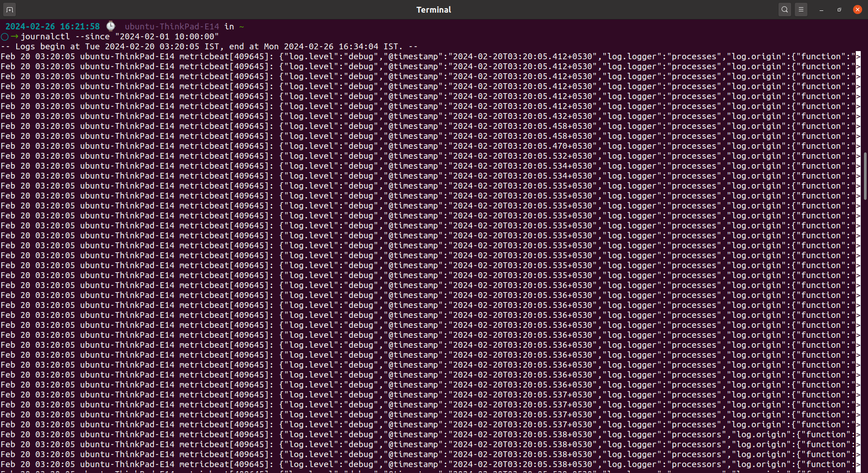
Task: Click the log line with timestamp 05.432+0530
Action: [429, 116]
